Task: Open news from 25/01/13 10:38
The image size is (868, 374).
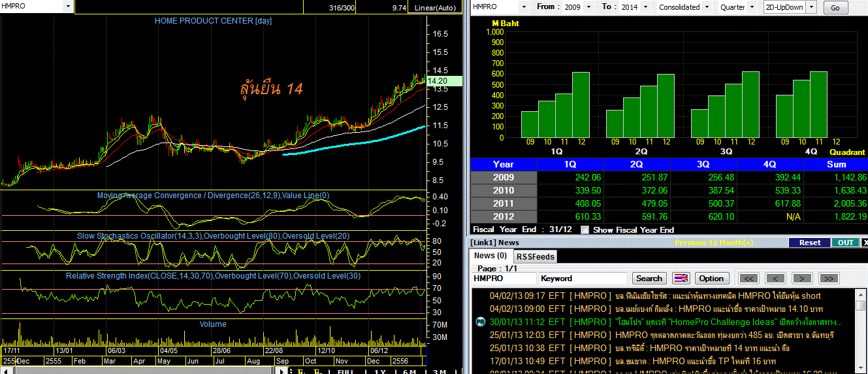Action: tap(664, 348)
